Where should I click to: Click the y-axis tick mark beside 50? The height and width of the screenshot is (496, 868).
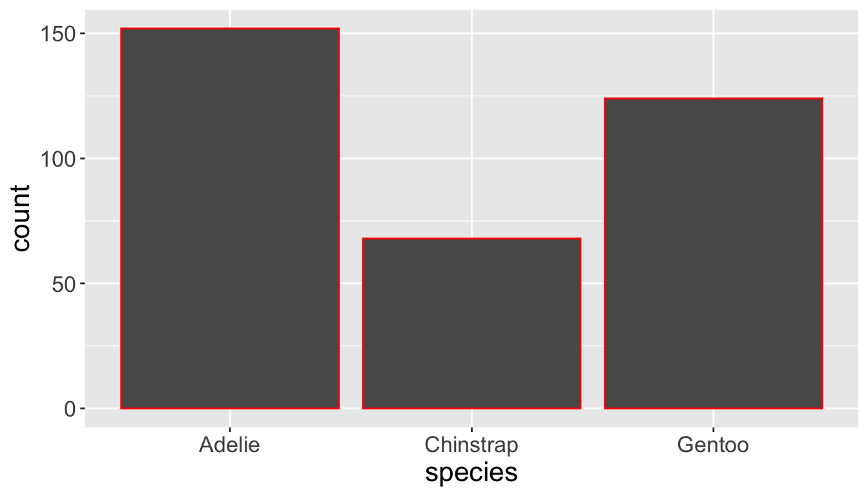coord(82,284)
